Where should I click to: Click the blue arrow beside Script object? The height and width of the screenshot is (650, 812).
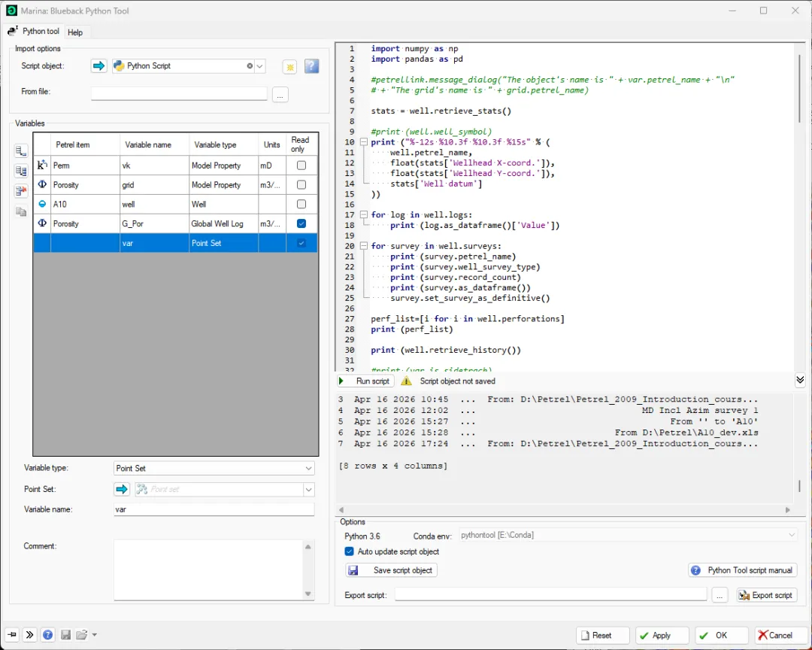pos(98,66)
